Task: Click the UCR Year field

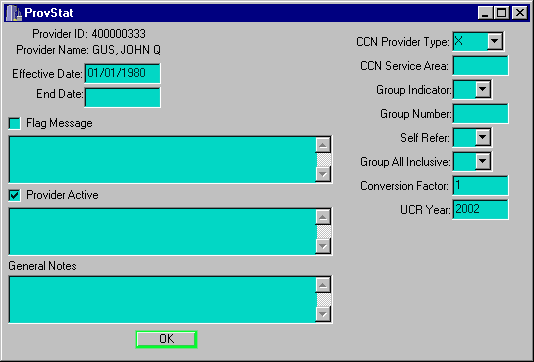Action: point(481,209)
